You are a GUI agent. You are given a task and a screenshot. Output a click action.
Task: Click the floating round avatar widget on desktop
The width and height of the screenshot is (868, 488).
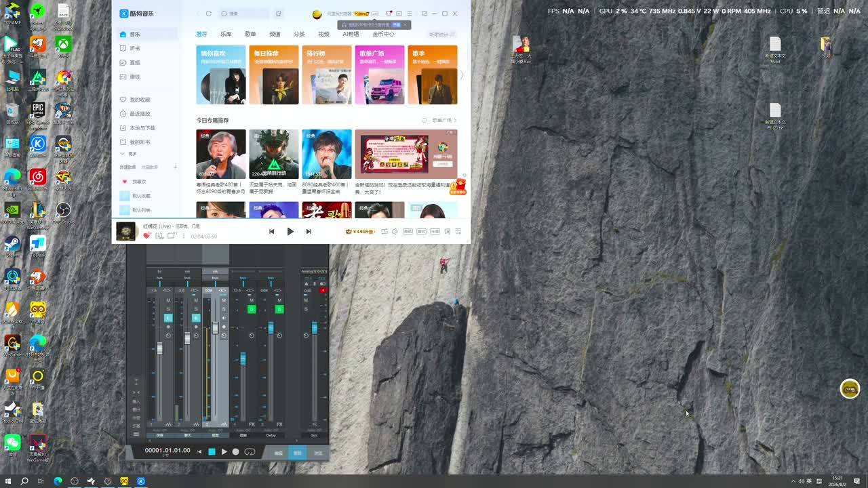coord(850,388)
